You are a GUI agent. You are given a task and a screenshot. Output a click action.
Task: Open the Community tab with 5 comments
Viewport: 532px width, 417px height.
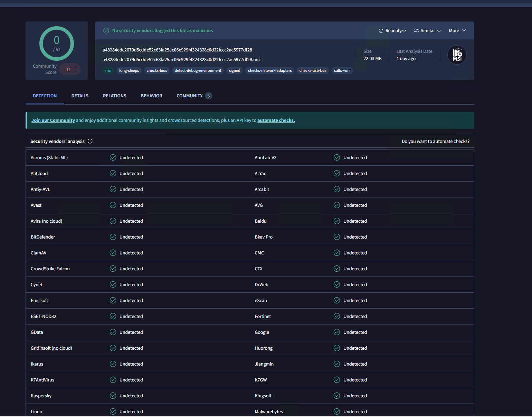(x=194, y=96)
